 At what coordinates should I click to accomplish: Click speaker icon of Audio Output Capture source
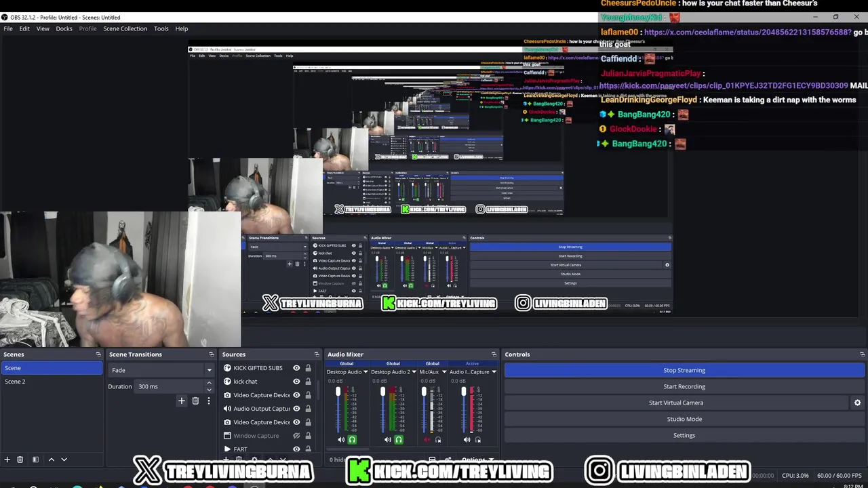227,409
